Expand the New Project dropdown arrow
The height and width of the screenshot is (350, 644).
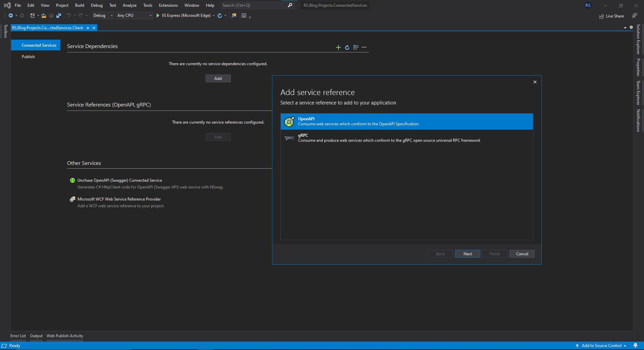click(x=38, y=15)
